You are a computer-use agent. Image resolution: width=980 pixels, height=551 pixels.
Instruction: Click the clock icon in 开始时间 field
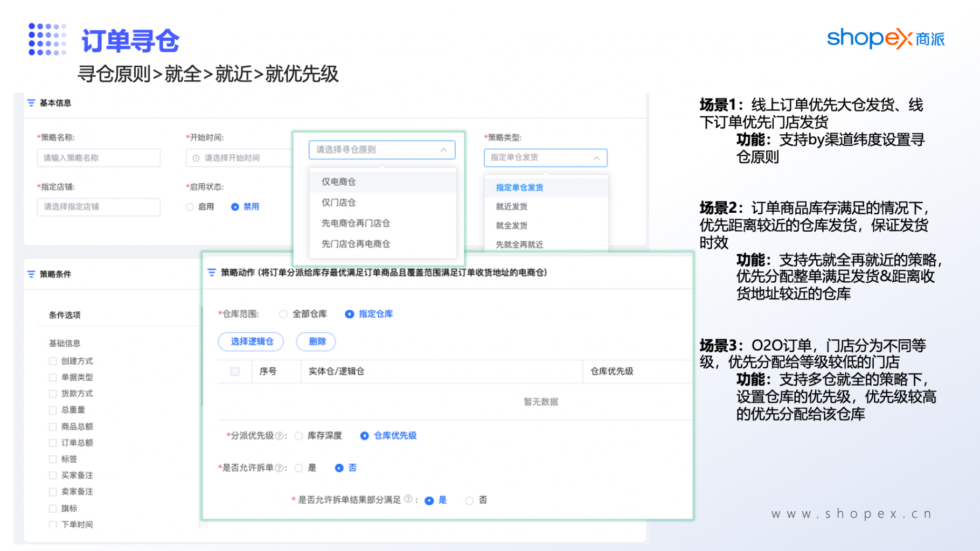click(196, 158)
